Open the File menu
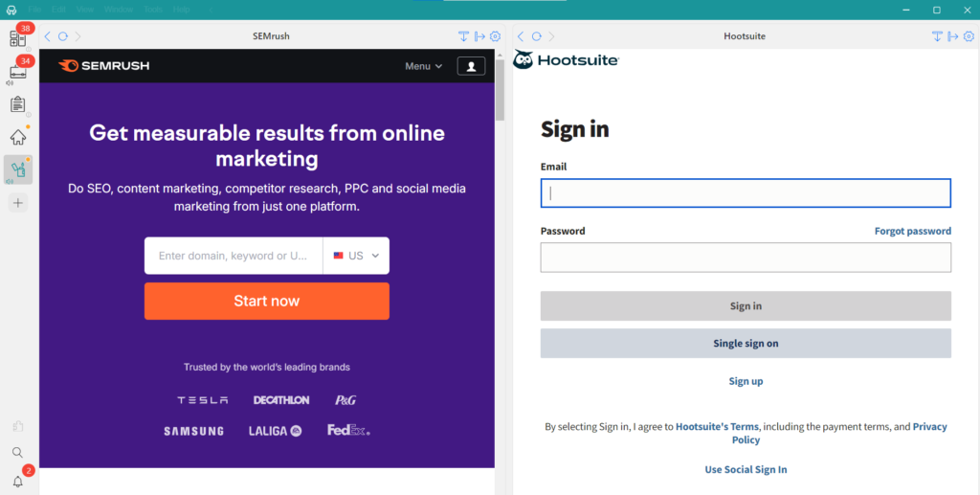This screenshot has width=980, height=495. tap(35, 9)
